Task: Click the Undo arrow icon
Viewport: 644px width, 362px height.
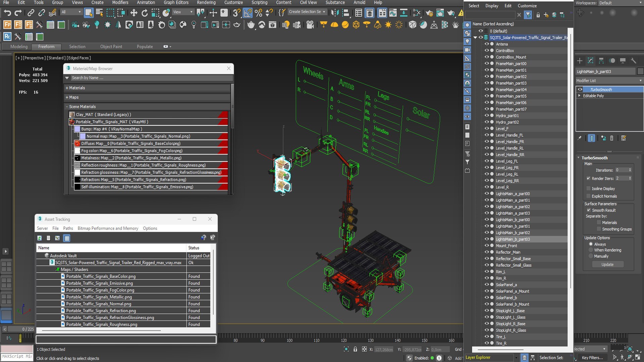Action: click(x=7, y=13)
